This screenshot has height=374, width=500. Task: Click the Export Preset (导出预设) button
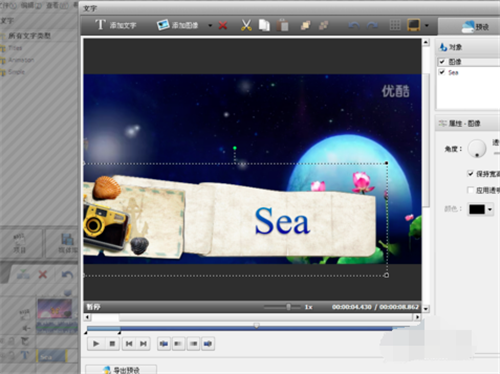[x=121, y=369]
